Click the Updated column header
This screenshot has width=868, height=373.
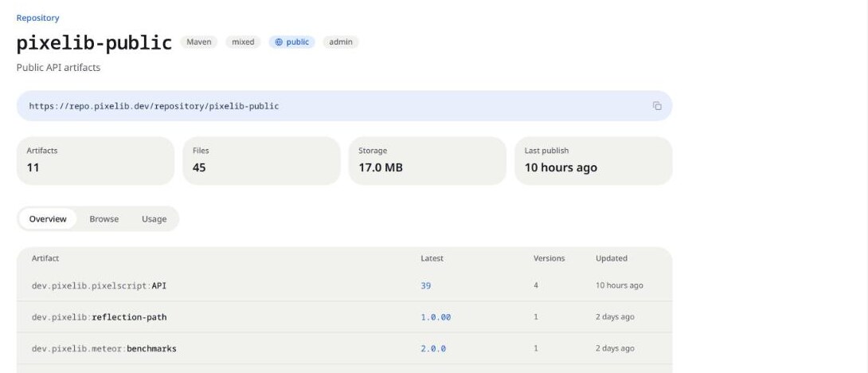click(612, 258)
